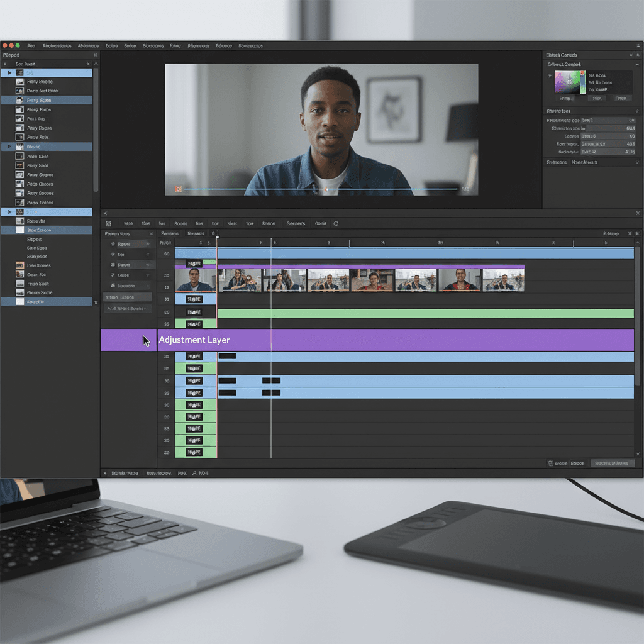Click the circular icon ending the timeline toolbar
This screenshot has height=644, width=644.
pyautogui.click(x=336, y=223)
